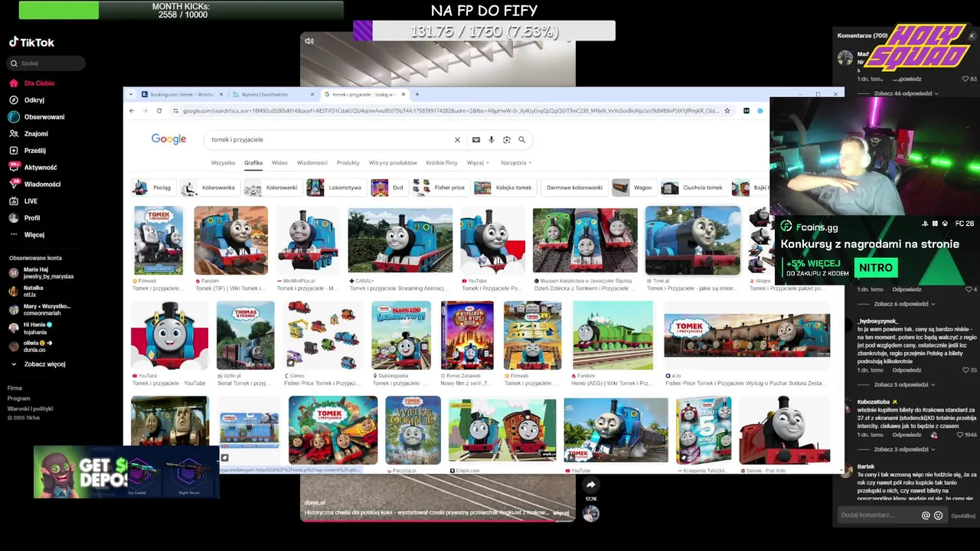Open Wiadomości inbox in TikTok sidebar
Viewport: 980px width, 551px height.
(34, 184)
